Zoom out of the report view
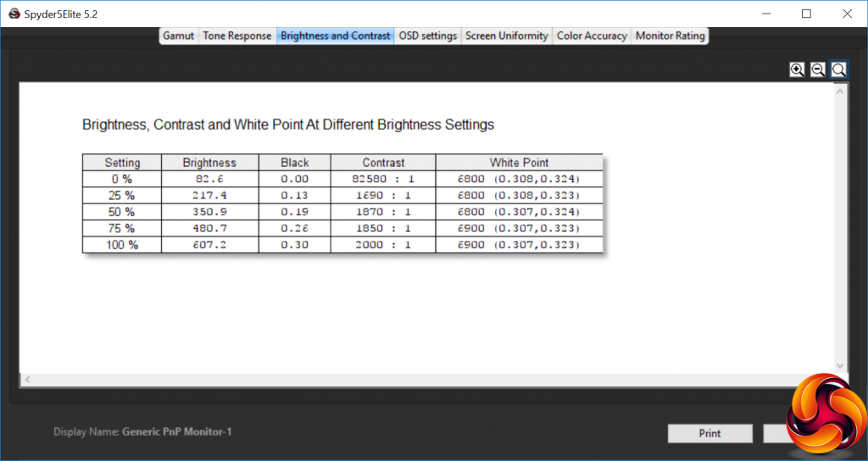This screenshot has height=461, width=868. pyautogui.click(x=818, y=69)
